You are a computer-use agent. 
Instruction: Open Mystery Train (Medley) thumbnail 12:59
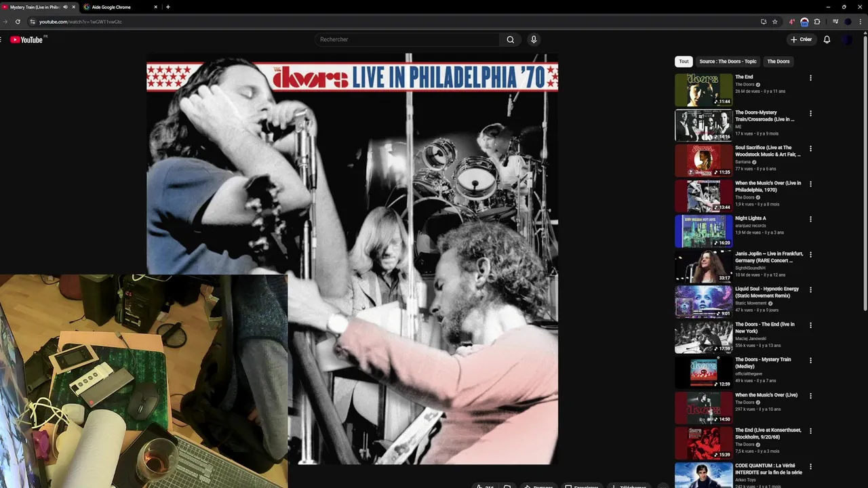point(704,372)
